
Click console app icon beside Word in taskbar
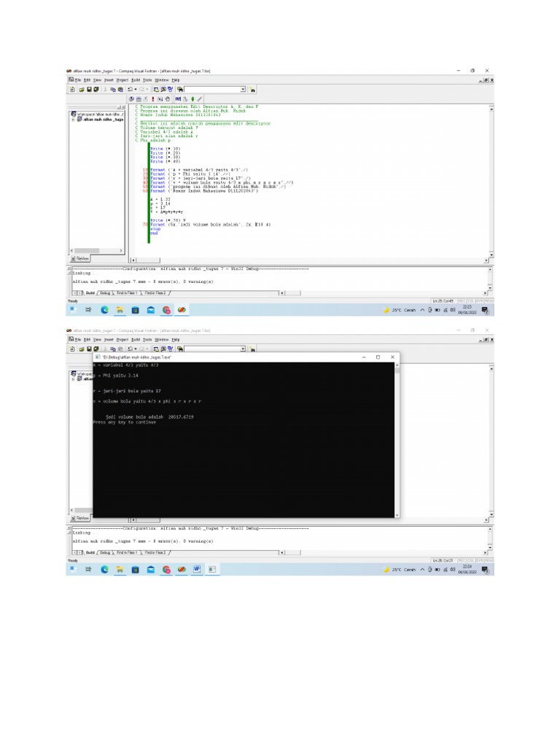(x=212, y=569)
